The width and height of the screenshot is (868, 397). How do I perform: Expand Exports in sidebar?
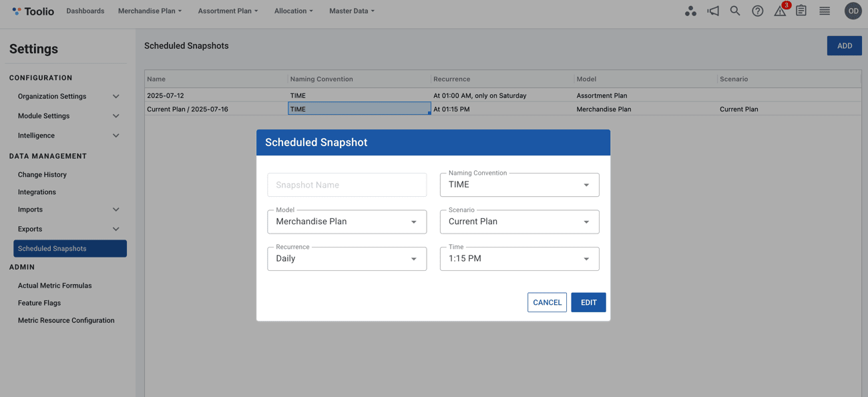click(x=69, y=229)
